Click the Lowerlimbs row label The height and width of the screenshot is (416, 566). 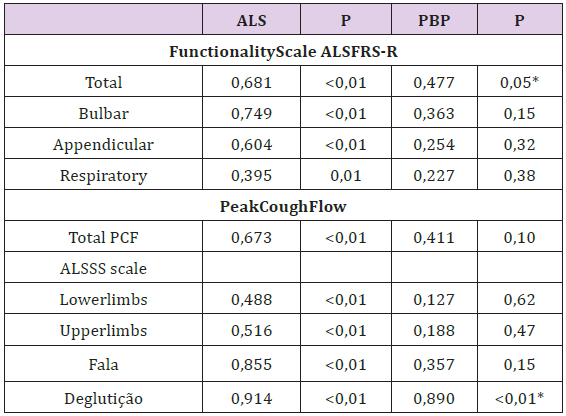click(104, 300)
